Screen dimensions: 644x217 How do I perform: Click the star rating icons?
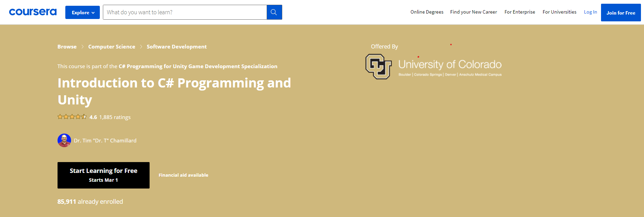pos(72,117)
